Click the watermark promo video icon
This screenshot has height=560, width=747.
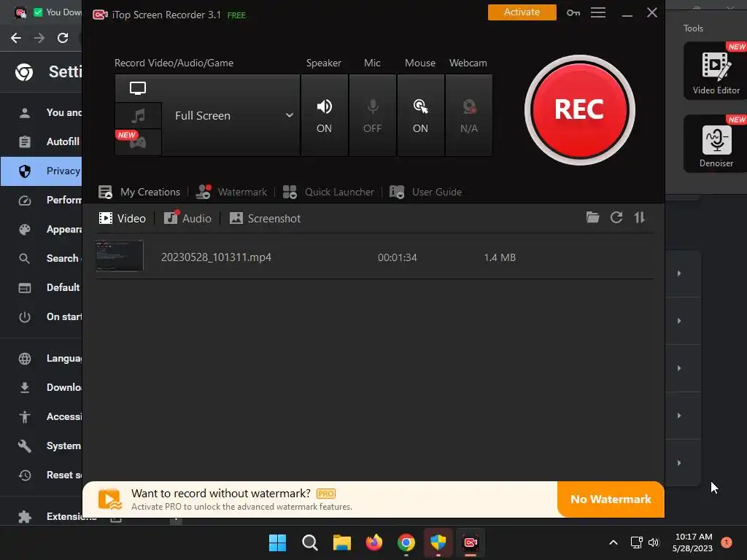point(109,499)
